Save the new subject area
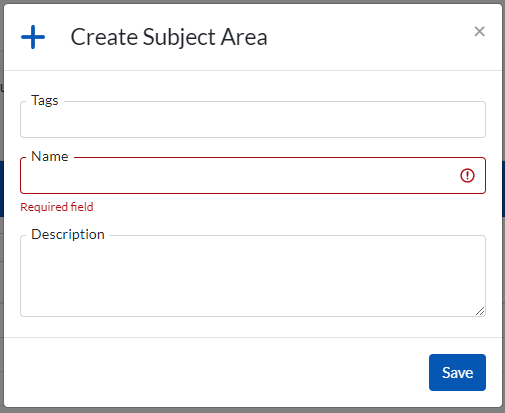The height and width of the screenshot is (413, 505). [x=457, y=372]
